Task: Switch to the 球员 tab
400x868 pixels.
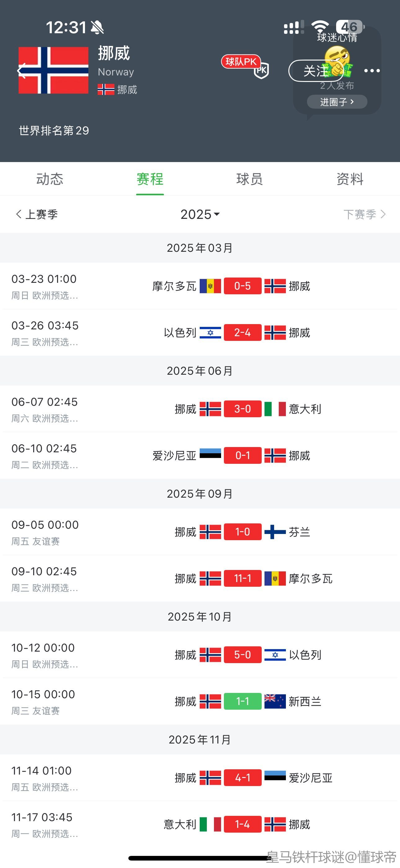Action: coord(250,179)
